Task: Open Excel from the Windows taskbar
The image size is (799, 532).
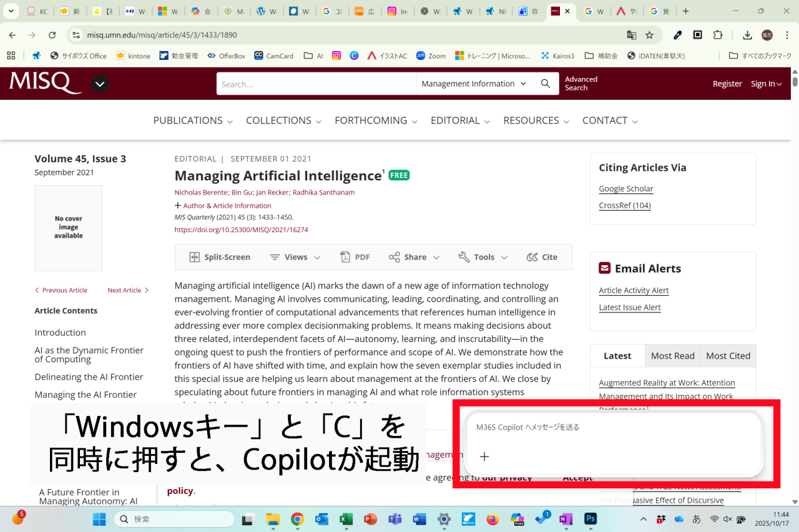Action: point(346,519)
